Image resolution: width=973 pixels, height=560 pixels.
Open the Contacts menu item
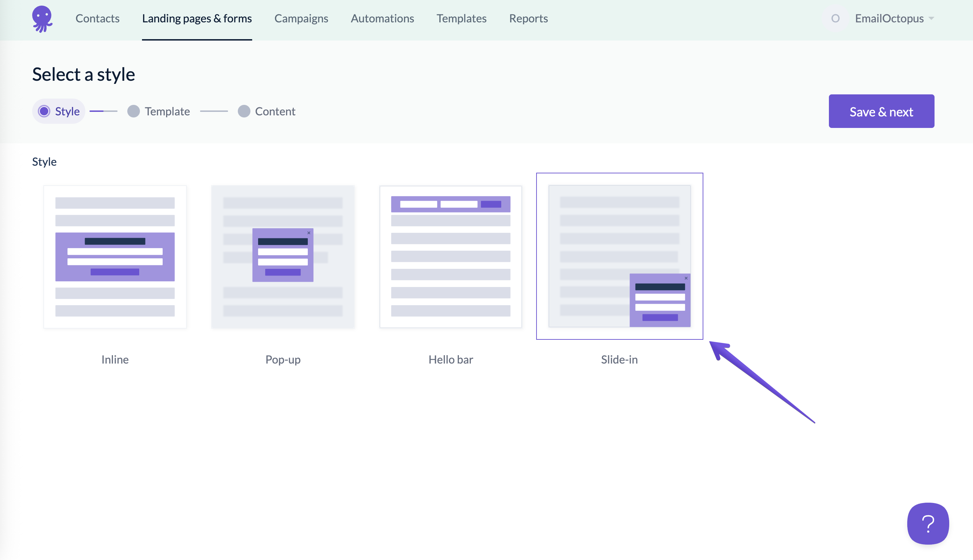pos(97,19)
